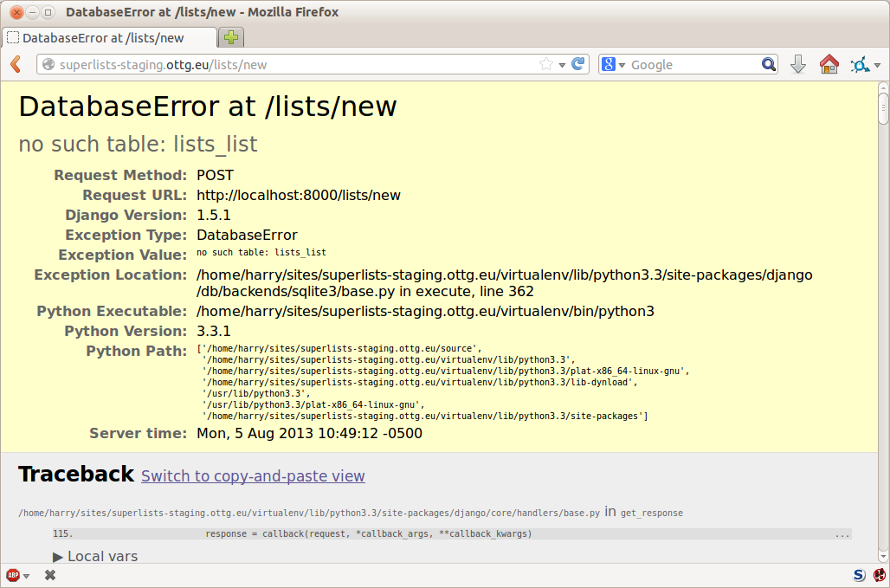Click inside the address bar field
Image resolution: width=890 pixels, height=588 pixels.
(x=260, y=63)
